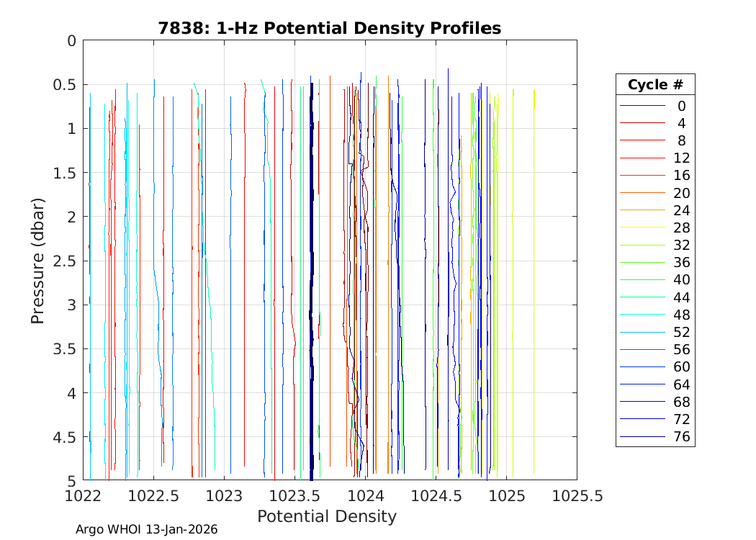Image resolution: width=756 pixels, height=540 pixels.
Task: Select the cycle 48 cyan legend line
Action: pos(642,315)
